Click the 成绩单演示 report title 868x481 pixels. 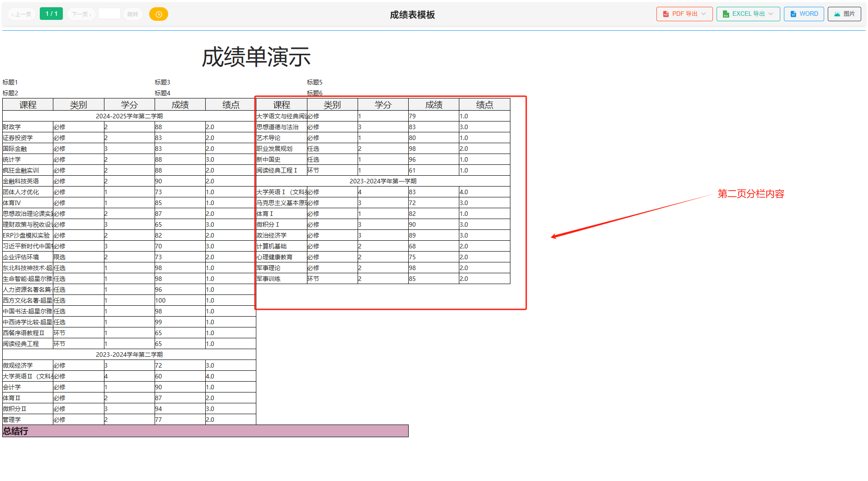pos(256,57)
